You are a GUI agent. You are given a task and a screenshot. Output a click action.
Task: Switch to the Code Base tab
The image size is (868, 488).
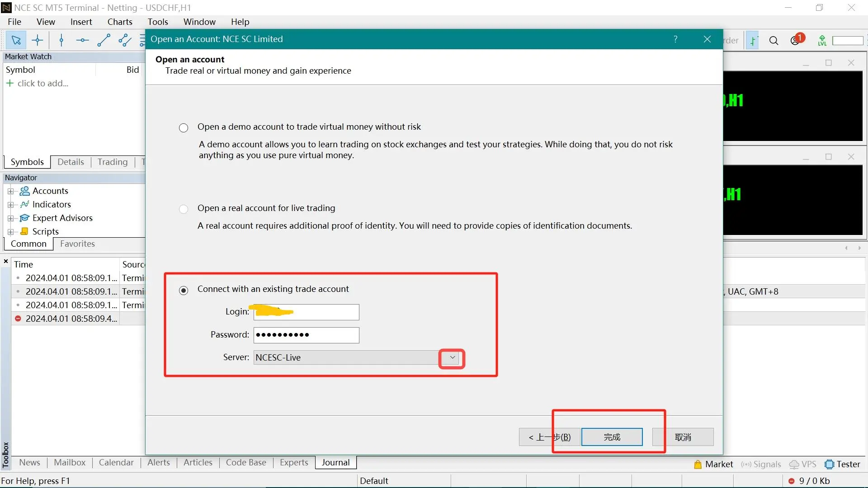246,463
